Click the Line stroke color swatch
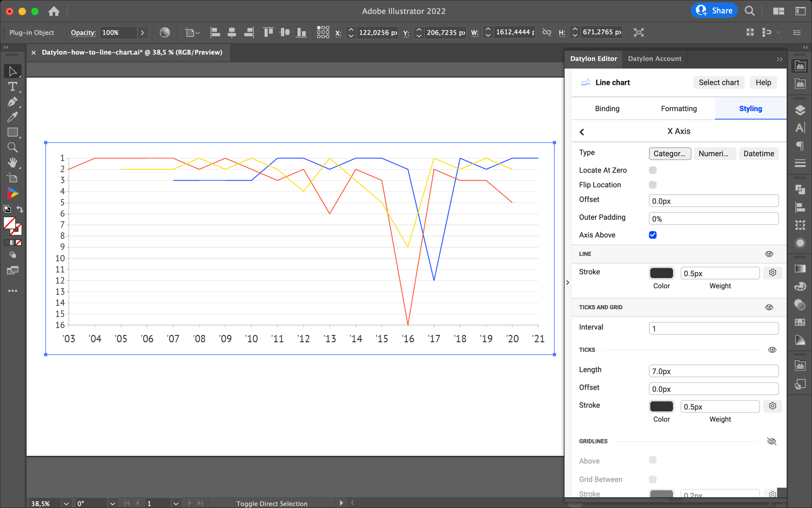 point(661,273)
